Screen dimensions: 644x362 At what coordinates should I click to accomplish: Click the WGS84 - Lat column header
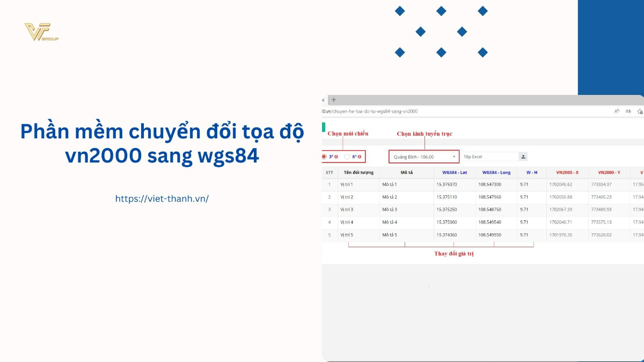tap(454, 173)
